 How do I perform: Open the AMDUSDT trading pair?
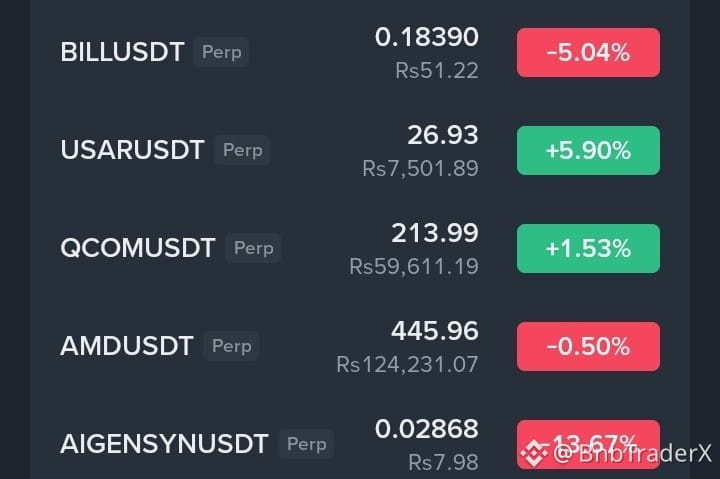[x=127, y=346]
